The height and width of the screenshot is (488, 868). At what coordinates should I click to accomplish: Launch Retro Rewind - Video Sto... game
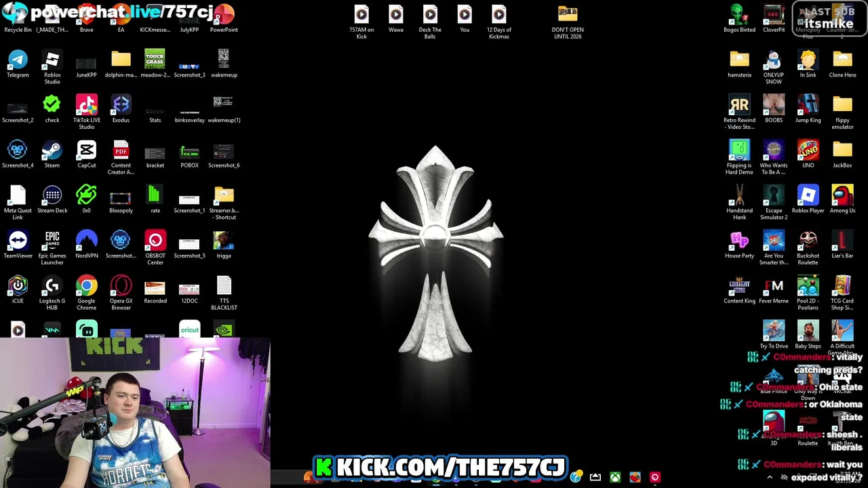coord(739,113)
